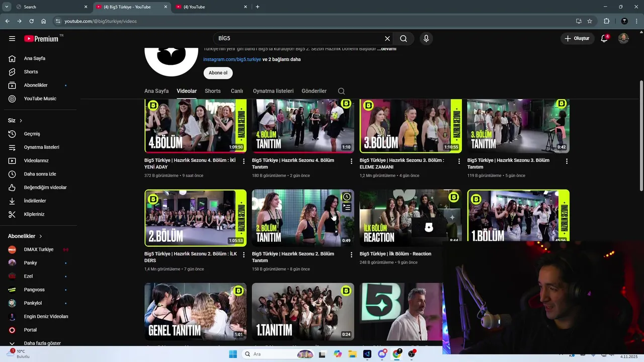
Task: Open Oynatma listeleri channel tab
Action: 273,91
